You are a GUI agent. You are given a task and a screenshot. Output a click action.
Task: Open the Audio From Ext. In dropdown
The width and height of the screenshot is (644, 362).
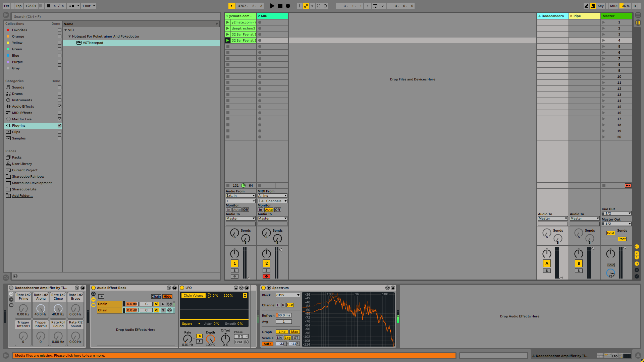click(240, 196)
